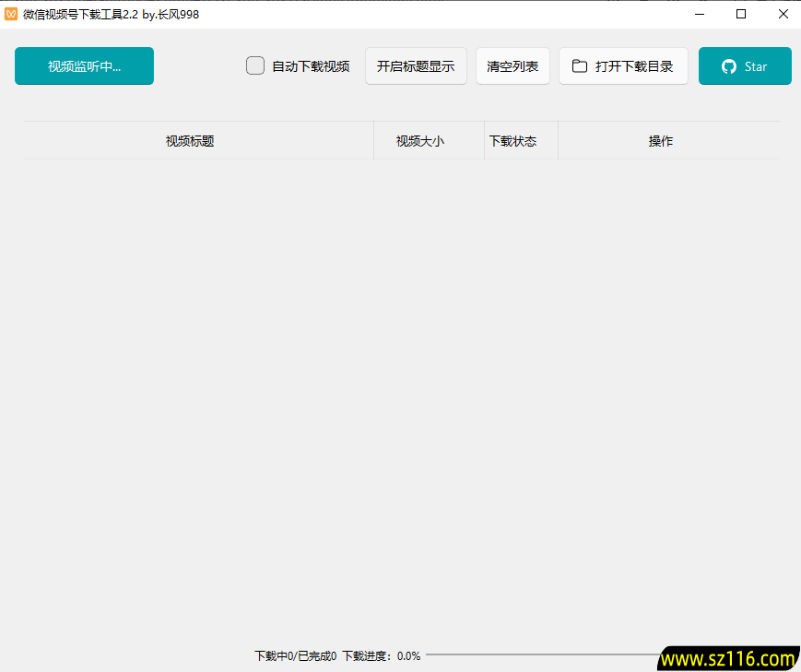
Task: Enable the 自动下载视频 checkbox
Action: [255, 66]
